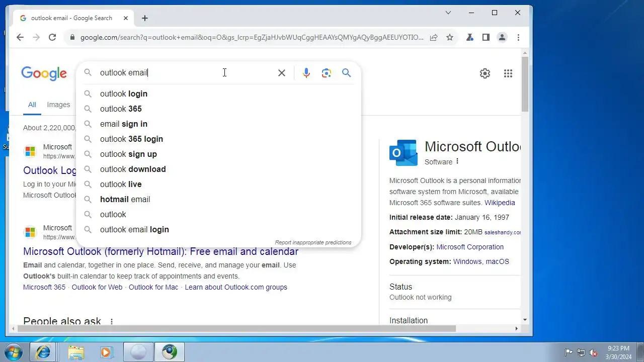Open Microsoft Outlook (formerly Hotmail) result
The image size is (644, 362).
click(x=160, y=251)
